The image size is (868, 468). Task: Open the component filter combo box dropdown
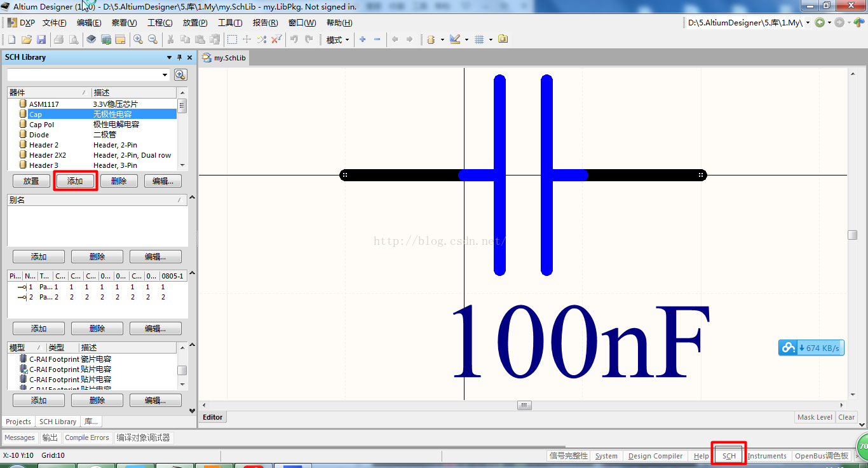[x=166, y=75]
